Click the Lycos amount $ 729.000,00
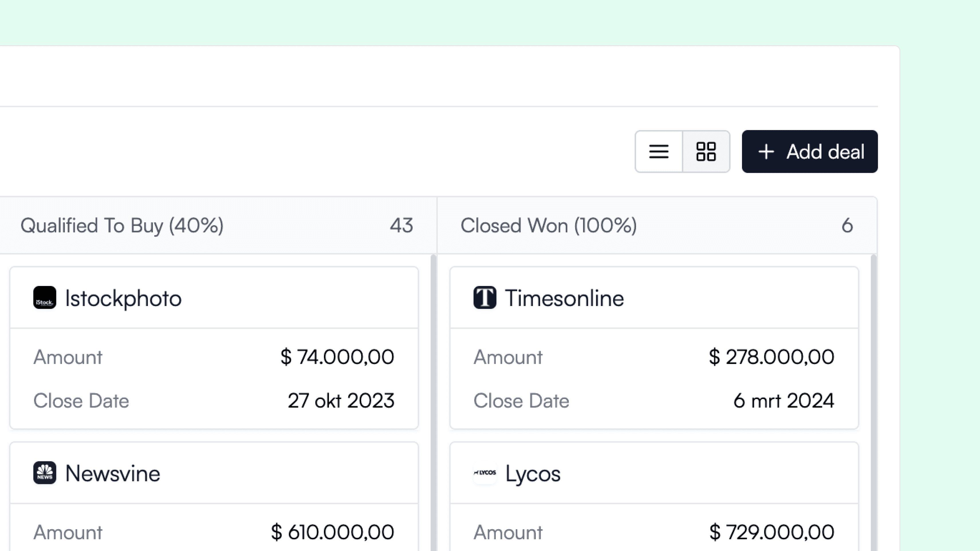This screenshot has width=980, height=551. (x=772, y=532)
